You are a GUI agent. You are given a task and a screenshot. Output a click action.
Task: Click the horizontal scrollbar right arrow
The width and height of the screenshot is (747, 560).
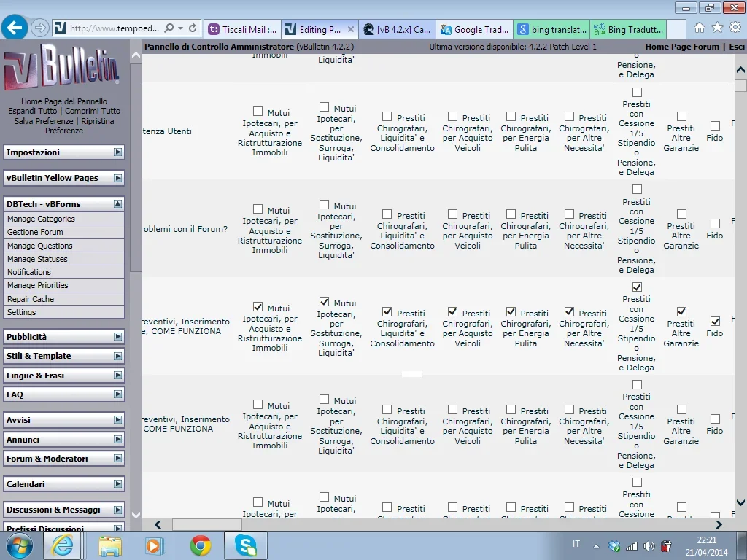[719, 524]
